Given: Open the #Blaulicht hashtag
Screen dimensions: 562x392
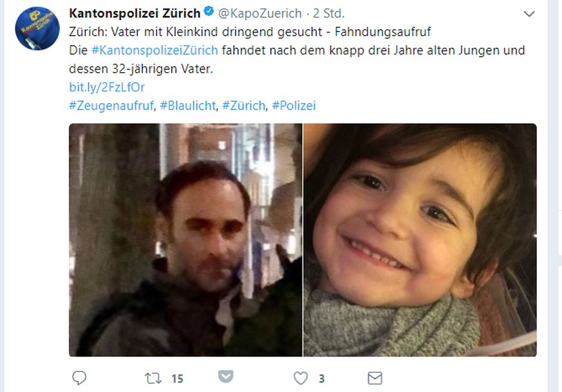Looking at the screenshot, I should pos(188,106).
